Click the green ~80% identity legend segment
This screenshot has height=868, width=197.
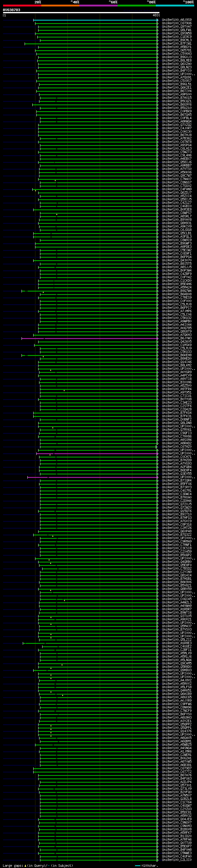(137, 6)
